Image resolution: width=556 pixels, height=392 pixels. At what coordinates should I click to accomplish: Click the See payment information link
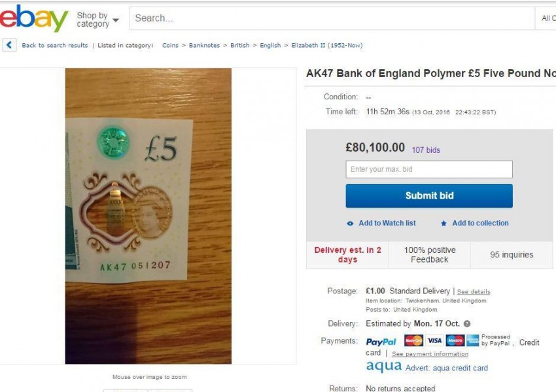point(430,354)
